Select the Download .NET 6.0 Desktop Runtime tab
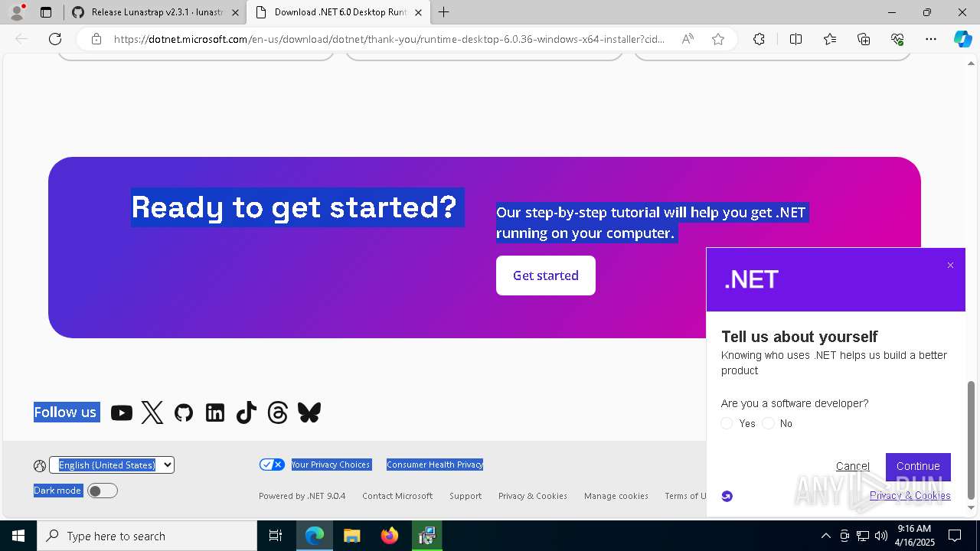Screen dimensions: 980x551 [x=340, y=12]
